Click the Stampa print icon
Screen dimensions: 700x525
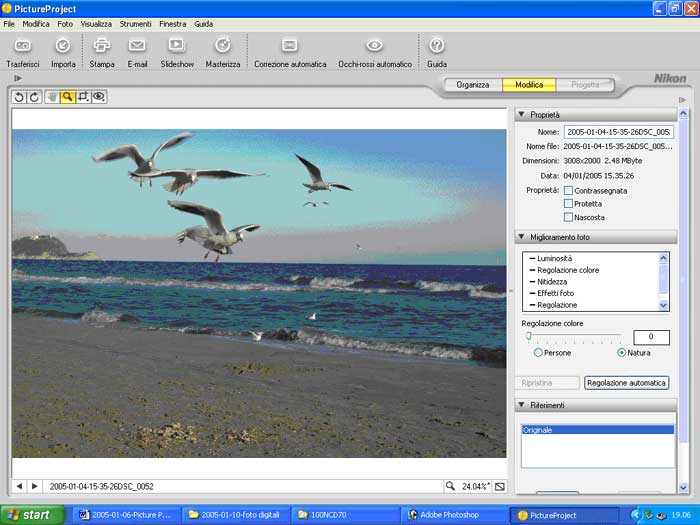(102, 46)
